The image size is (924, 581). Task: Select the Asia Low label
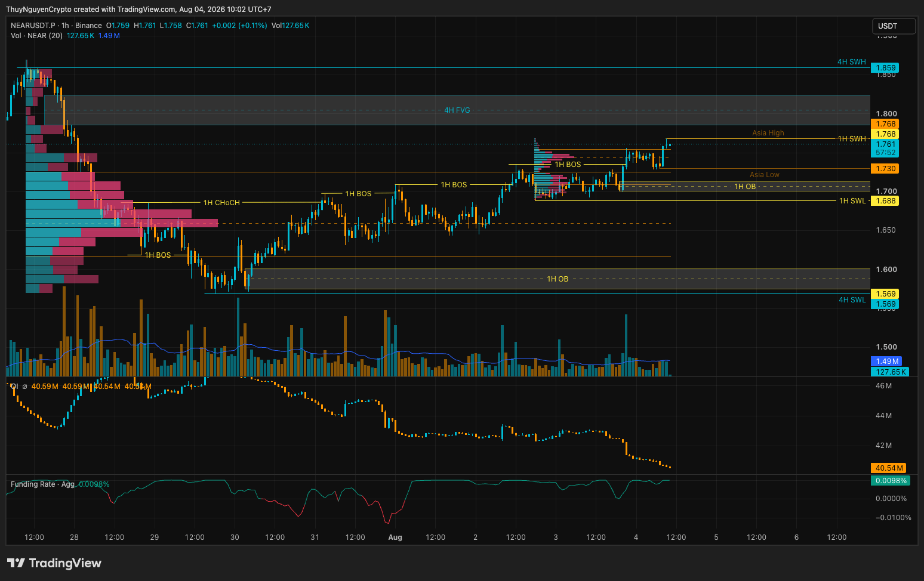click(x=765, y=175)
